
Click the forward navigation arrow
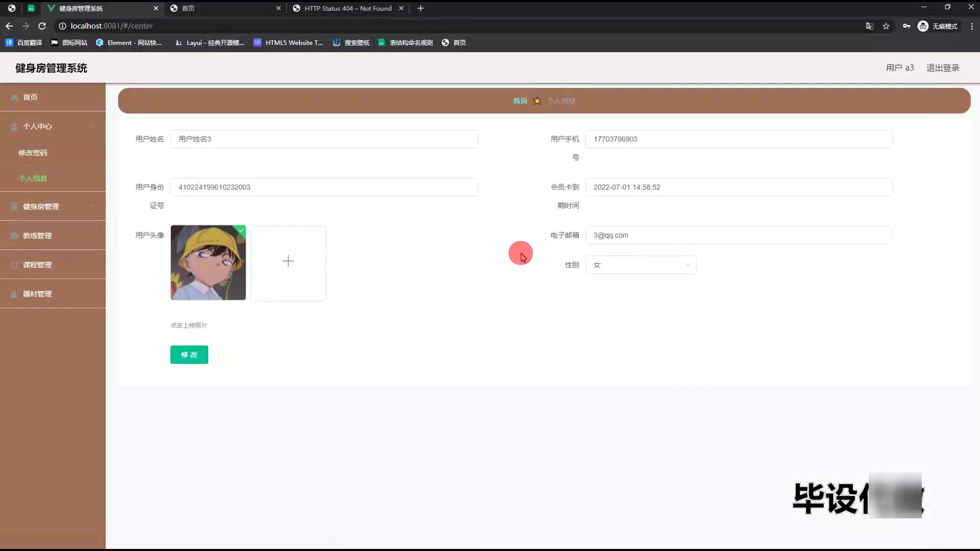click(26, 26)
